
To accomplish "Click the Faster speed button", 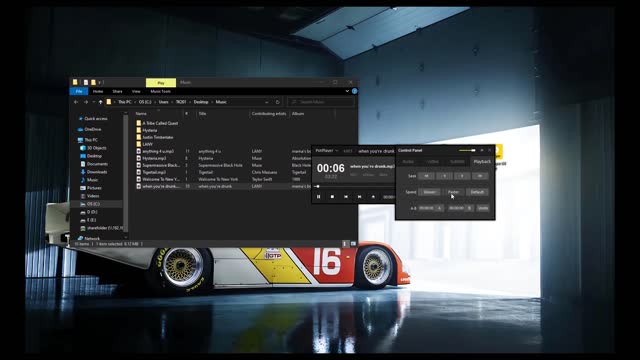I will [453, 192].
